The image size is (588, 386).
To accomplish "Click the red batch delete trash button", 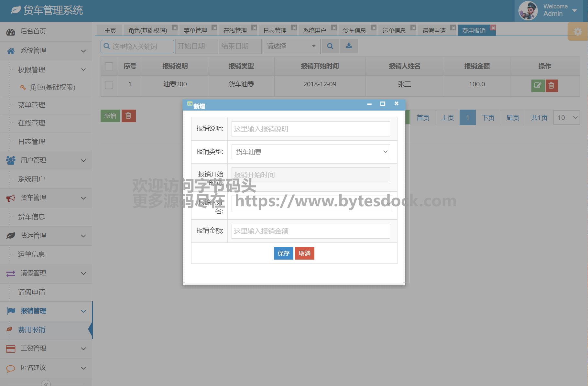I will point(128,116).
